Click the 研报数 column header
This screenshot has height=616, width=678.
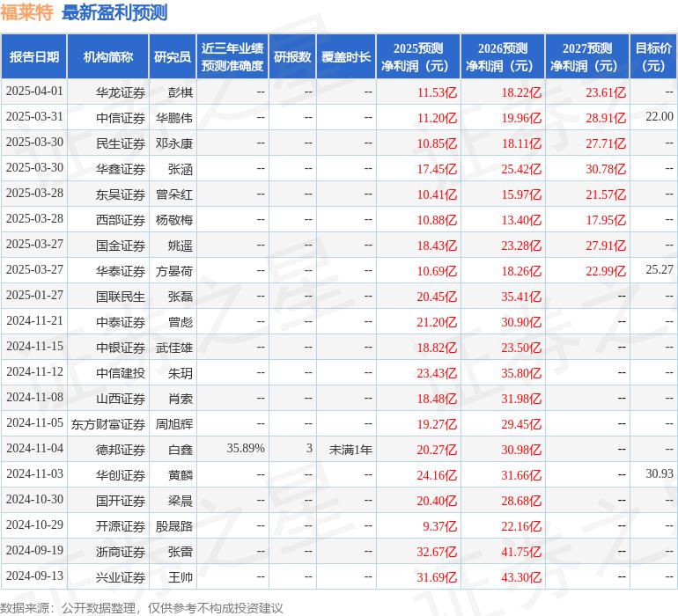coord(292,56)
